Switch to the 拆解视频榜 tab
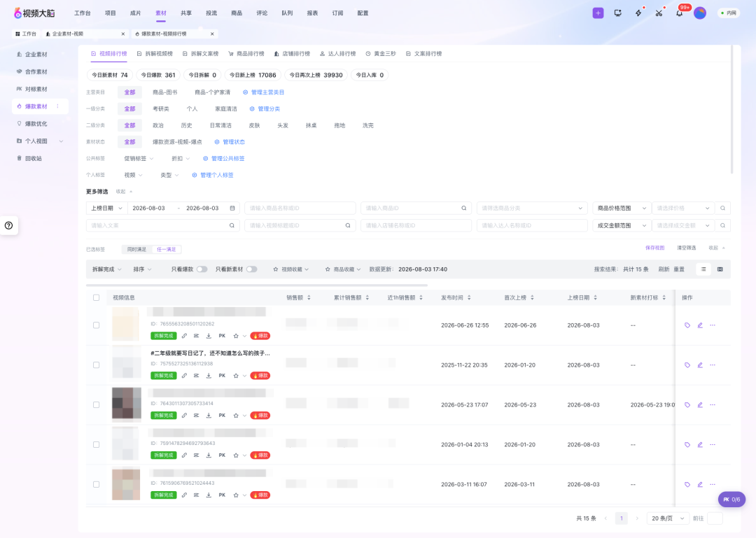 pos(155,53)
